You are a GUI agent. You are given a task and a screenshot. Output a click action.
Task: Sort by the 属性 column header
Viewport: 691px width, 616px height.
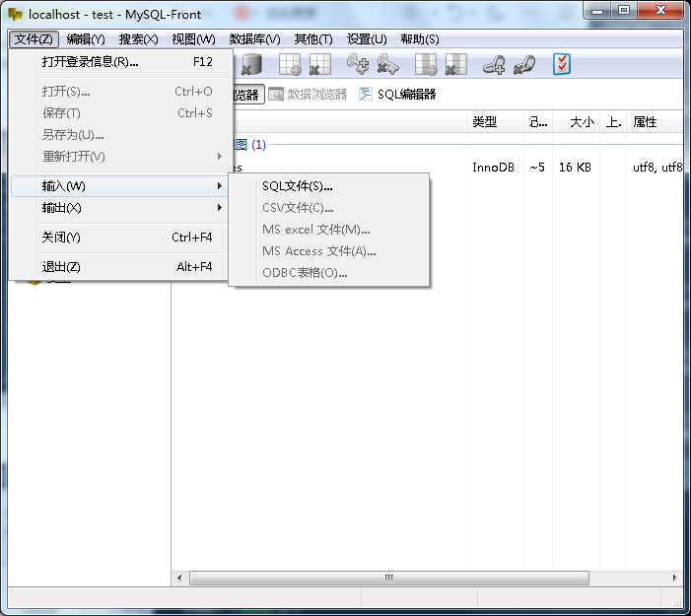655,121
